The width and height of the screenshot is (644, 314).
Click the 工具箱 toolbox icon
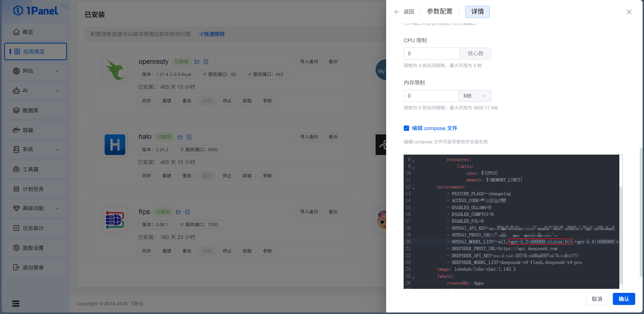click(x=16, y=169)
